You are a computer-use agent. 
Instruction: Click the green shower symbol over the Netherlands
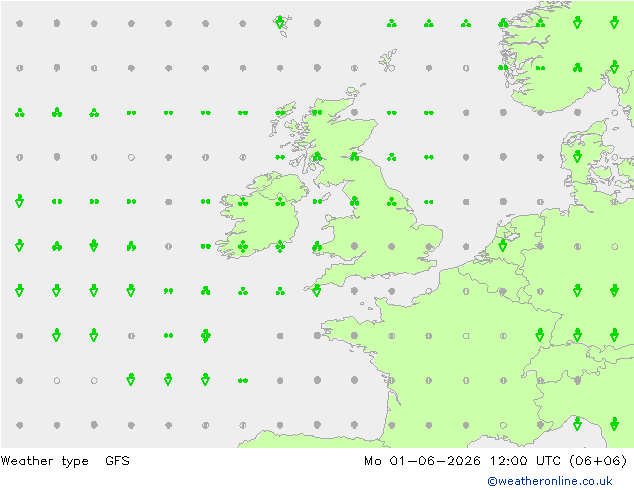tap(503, 245)
